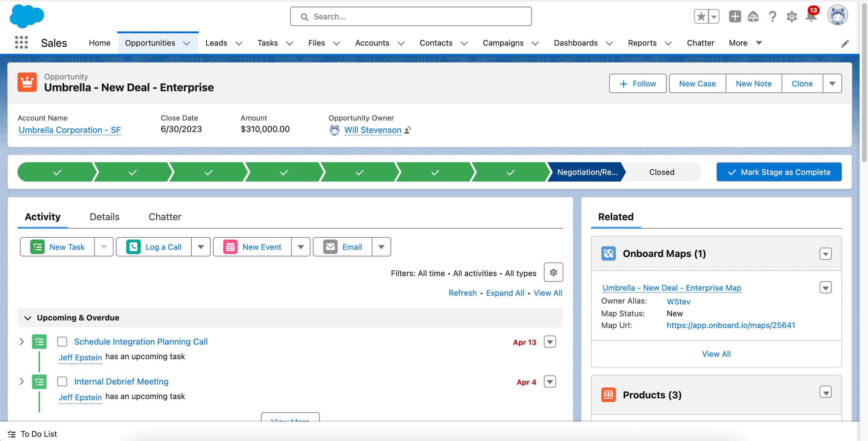
Task: Expand the Schedule Integration Planning Call row chevron
Action: pos(22,342)
